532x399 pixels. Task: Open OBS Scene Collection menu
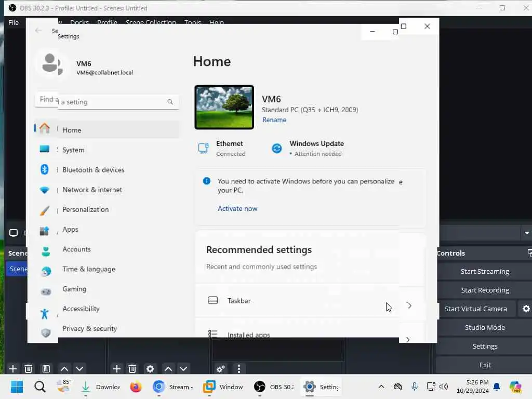coord(151,22)
